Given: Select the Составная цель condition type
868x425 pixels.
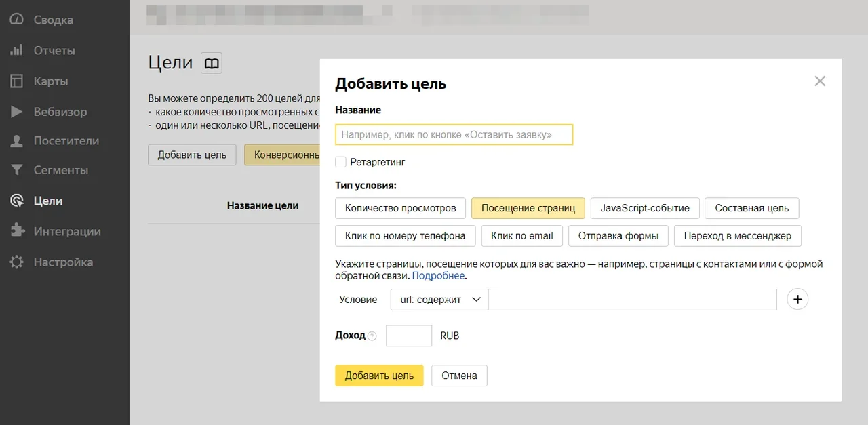Looking at the screenshot, I should pos(751,208).
